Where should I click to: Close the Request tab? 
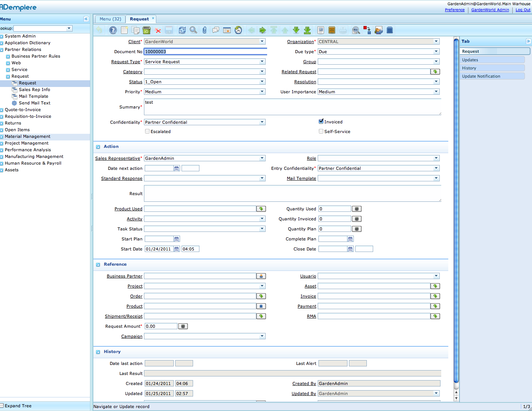click(153, 18)
